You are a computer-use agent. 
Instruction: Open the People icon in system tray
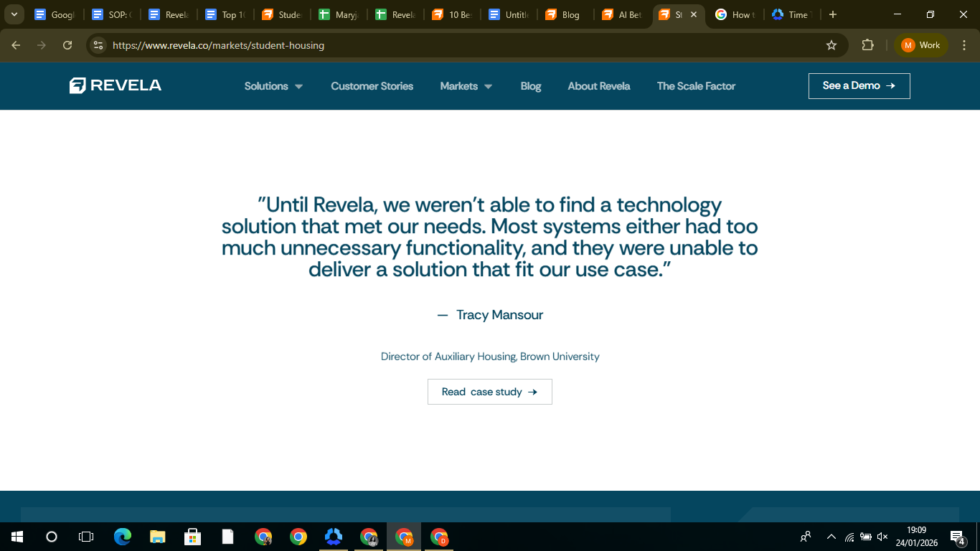coord(806,537)
